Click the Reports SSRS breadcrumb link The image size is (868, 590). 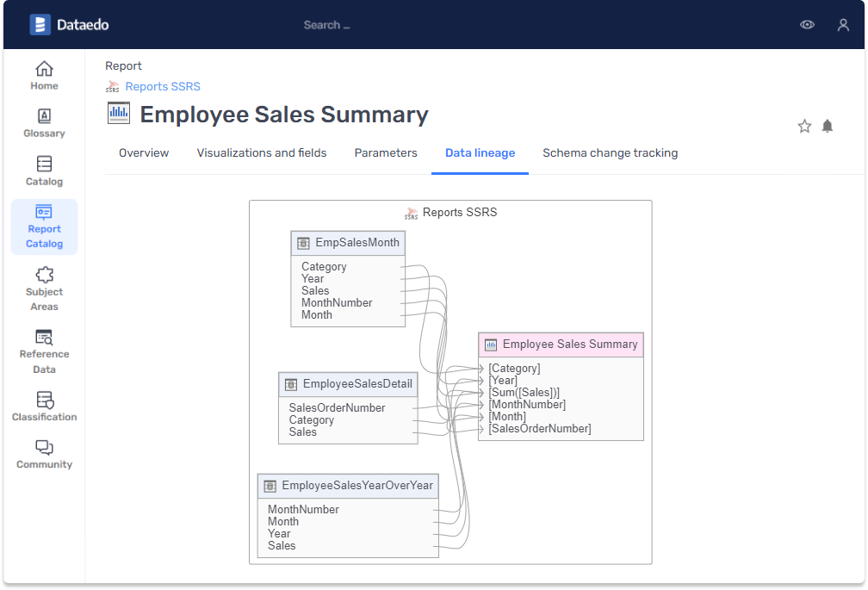point(163,86)
